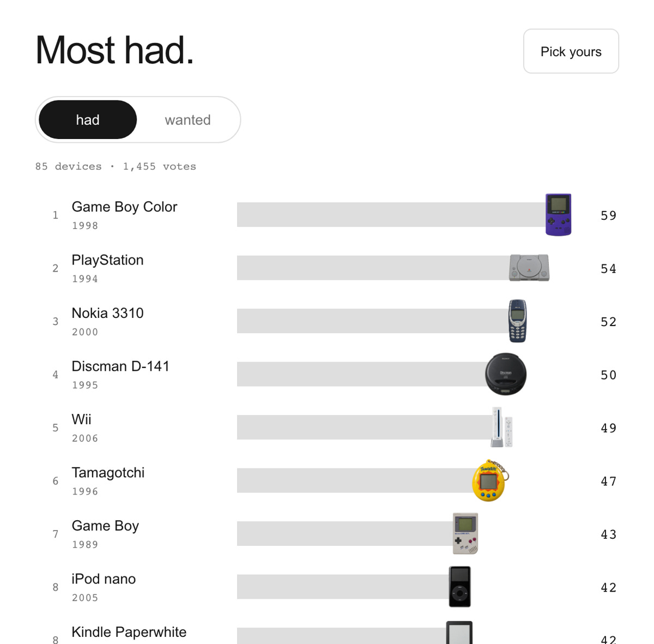Click the Kindle Paperwhite name
Image resolution: width=654 pixels, height=644 pixels.
[129, 632]
